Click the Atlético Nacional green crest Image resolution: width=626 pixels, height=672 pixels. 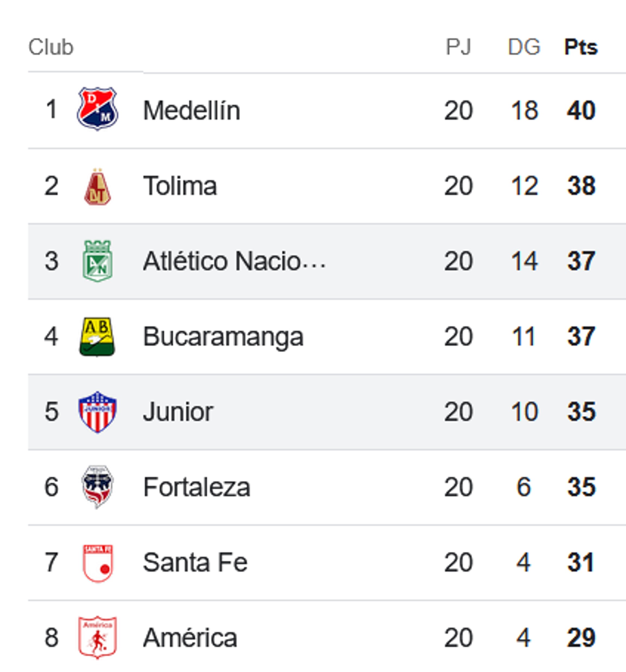coord(97,261)
